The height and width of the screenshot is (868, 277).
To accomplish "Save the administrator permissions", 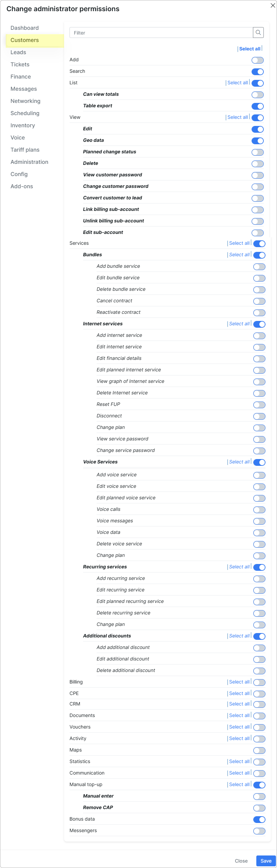I will 266,861.
